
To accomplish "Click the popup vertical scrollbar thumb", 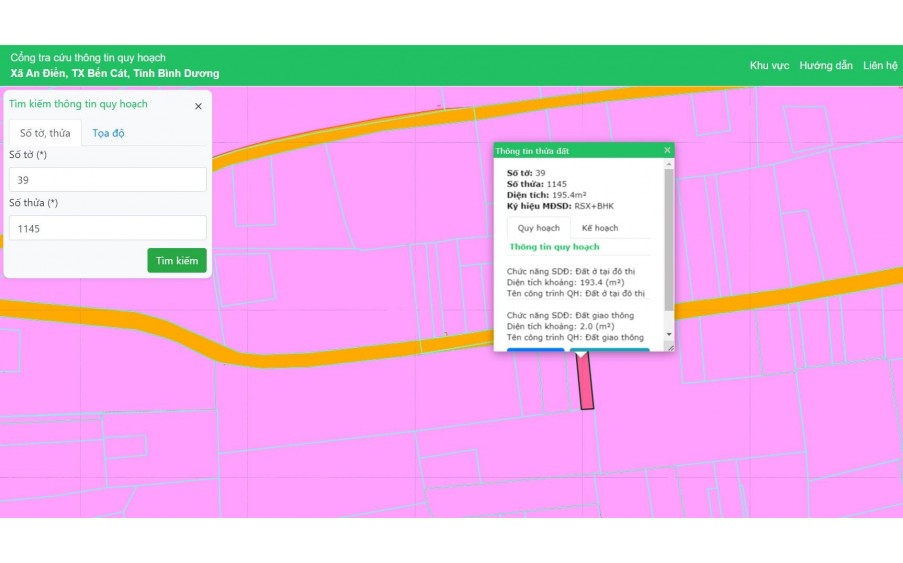I will [668, 230].
